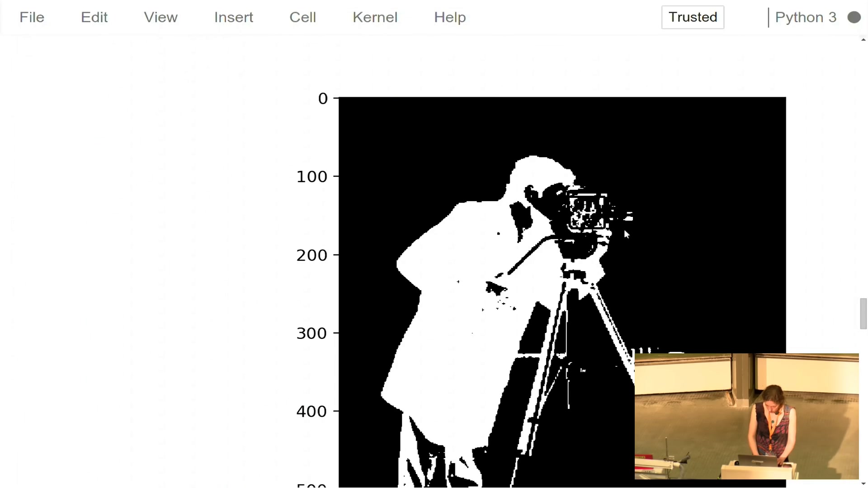Open the Kernel menu
The height and width of the screenshot is (488, 868).
point(375,17)
